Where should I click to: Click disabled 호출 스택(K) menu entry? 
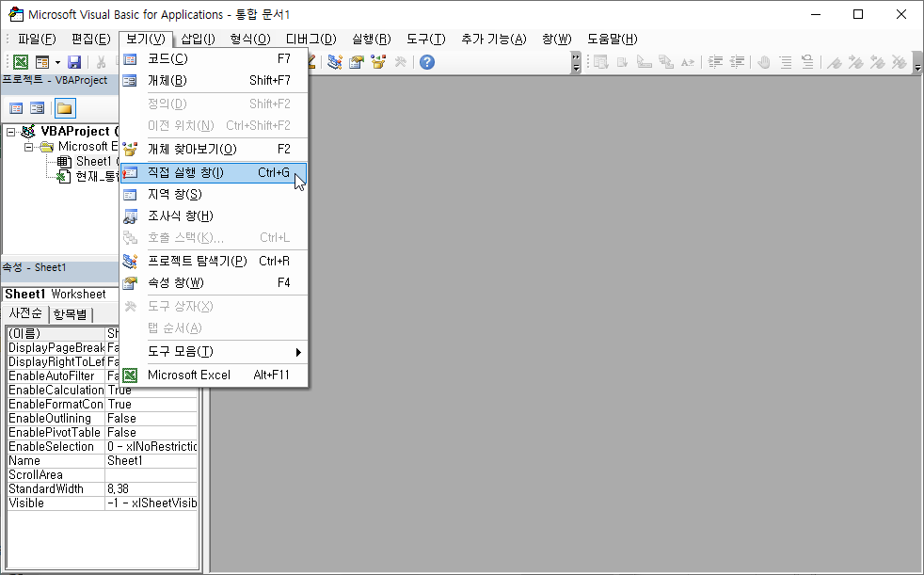214,238
